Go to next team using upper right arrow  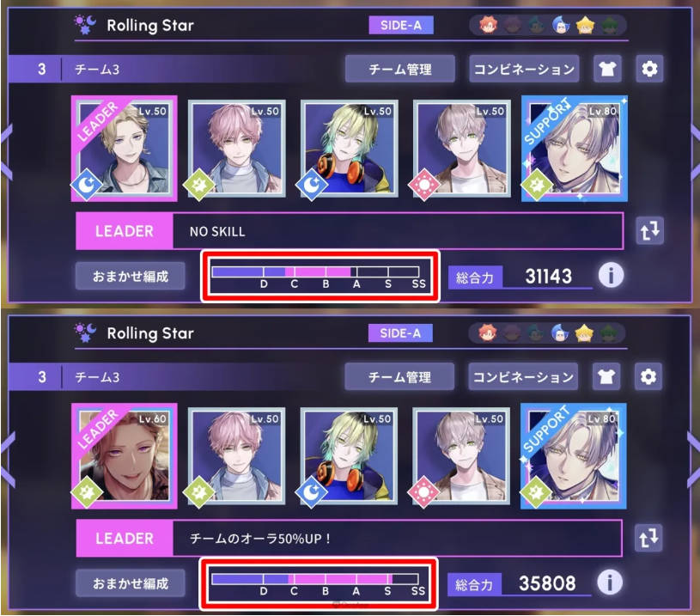coord(695,152)
